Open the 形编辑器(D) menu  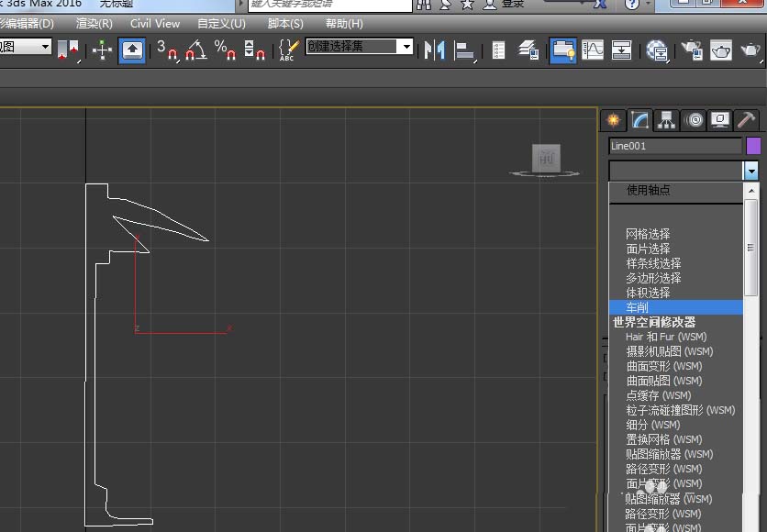click(27, 24)
